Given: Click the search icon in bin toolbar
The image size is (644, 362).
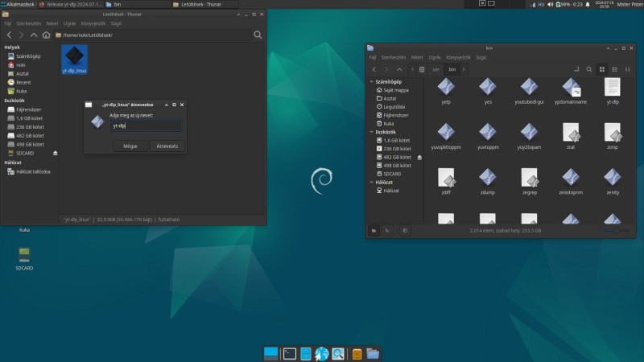Looking at the screenshot, I should point(590,69).
